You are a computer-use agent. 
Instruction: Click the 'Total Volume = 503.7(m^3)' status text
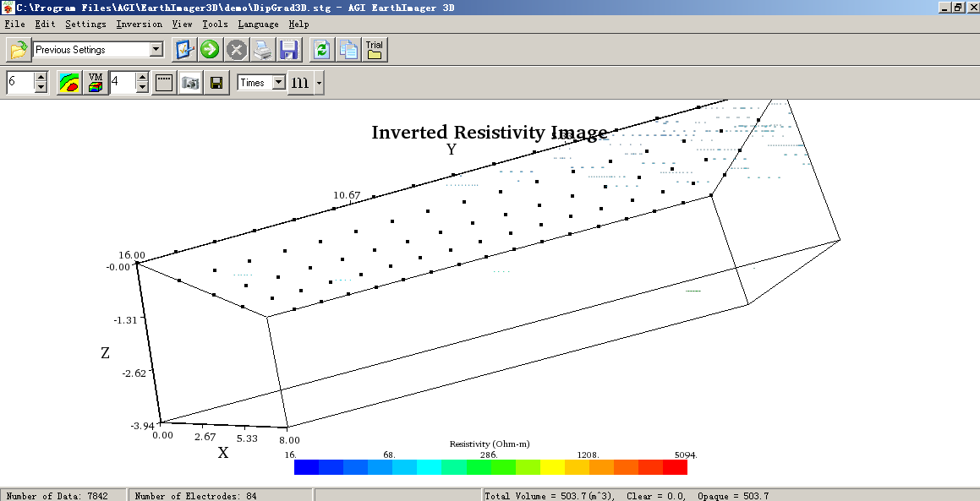click(x=550, y=496)
